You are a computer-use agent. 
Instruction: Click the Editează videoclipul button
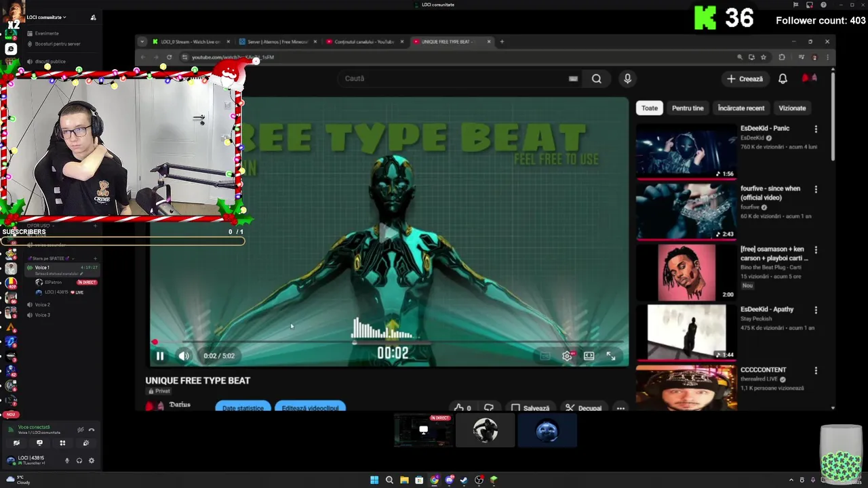(310, 407)
